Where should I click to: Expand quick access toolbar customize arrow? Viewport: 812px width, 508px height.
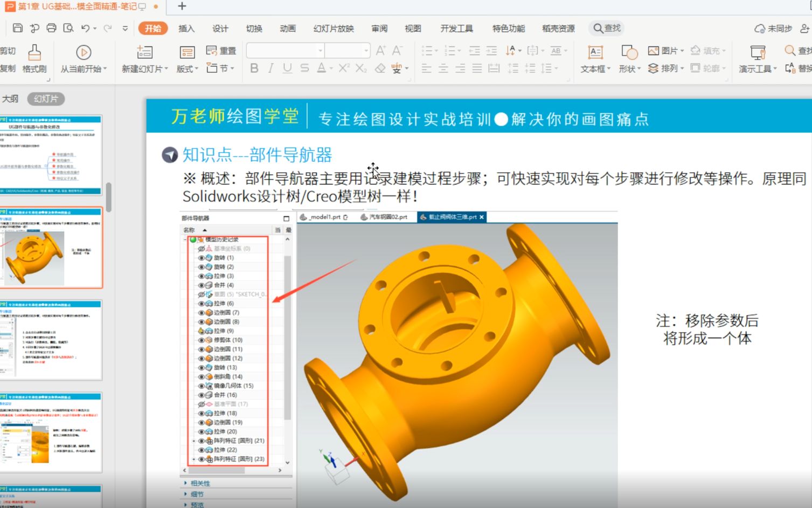(x=125, y=29)
